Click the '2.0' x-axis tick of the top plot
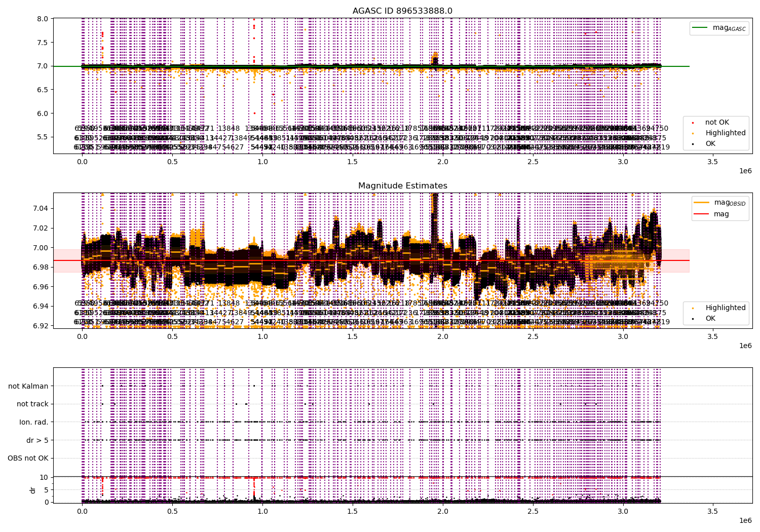Viewport: 760px width, 532px height. [443, 162]
